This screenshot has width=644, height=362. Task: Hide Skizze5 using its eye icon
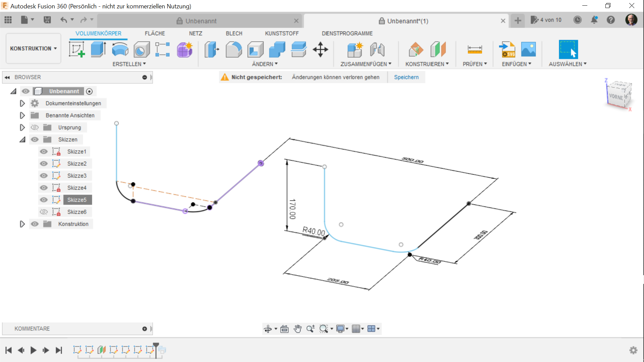[x=44, y=200]
